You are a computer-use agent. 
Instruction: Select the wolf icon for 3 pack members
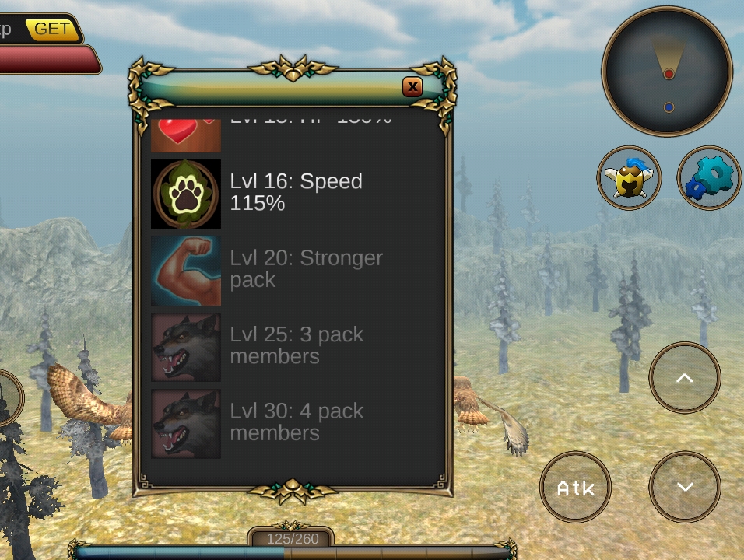(186, 347)
